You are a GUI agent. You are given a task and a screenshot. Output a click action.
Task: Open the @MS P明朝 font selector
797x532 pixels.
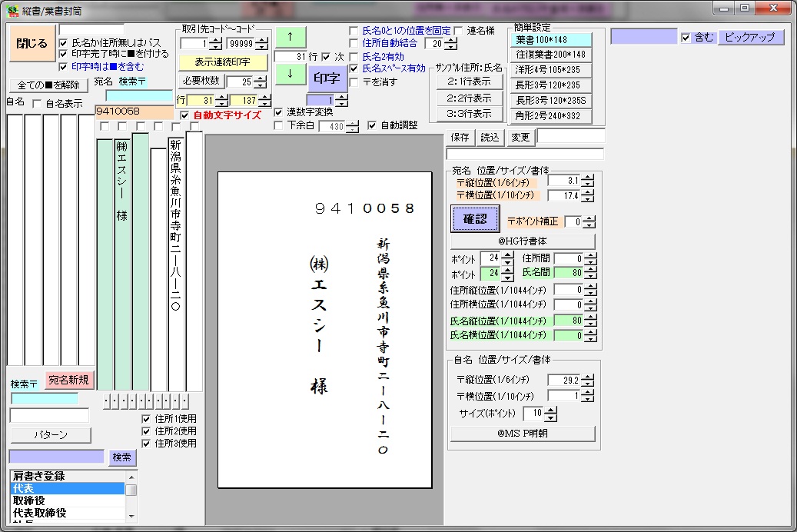point(523,434)
